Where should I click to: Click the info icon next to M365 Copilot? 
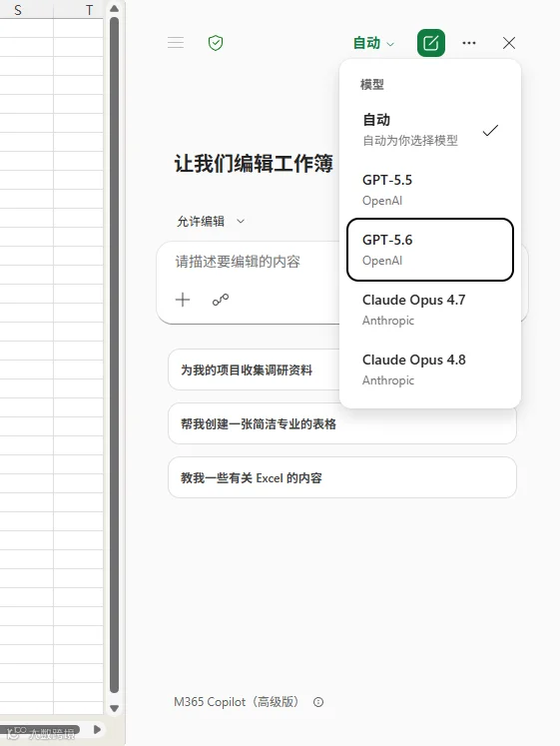[318, 702]
